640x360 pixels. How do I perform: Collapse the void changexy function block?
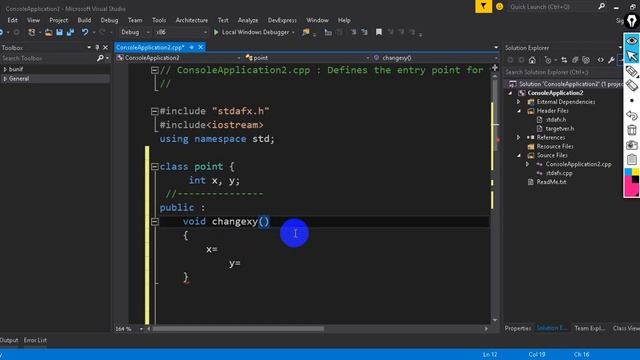[x=155, y=222]
